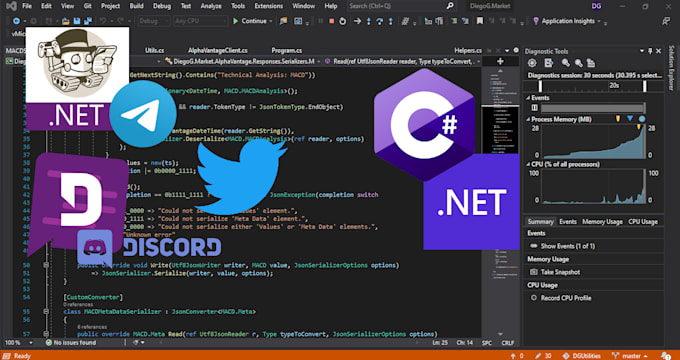Click the search magnifier icon in Search box
The height and width of the screenshot is (360, 680).
(x=450, y=6)
